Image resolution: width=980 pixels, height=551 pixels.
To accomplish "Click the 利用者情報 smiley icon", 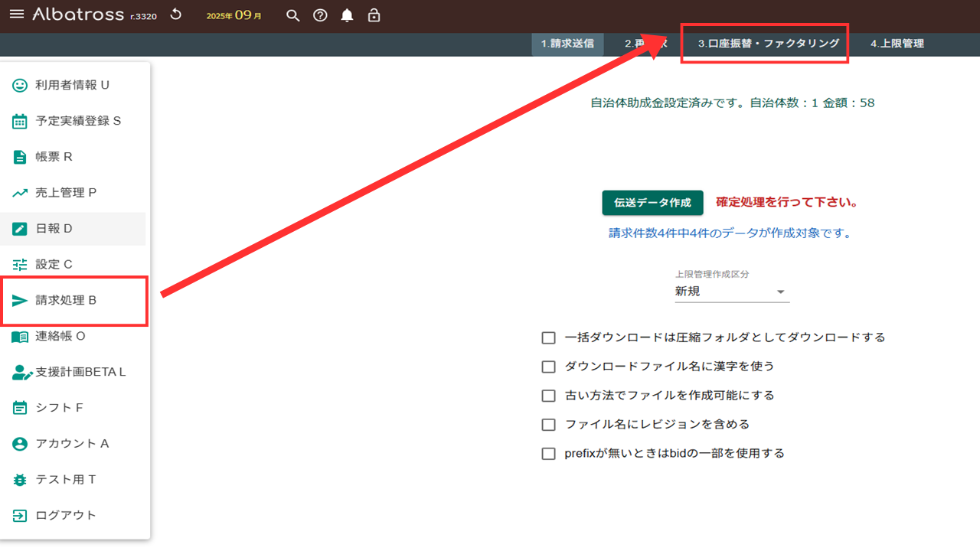I will click(20, 85).
